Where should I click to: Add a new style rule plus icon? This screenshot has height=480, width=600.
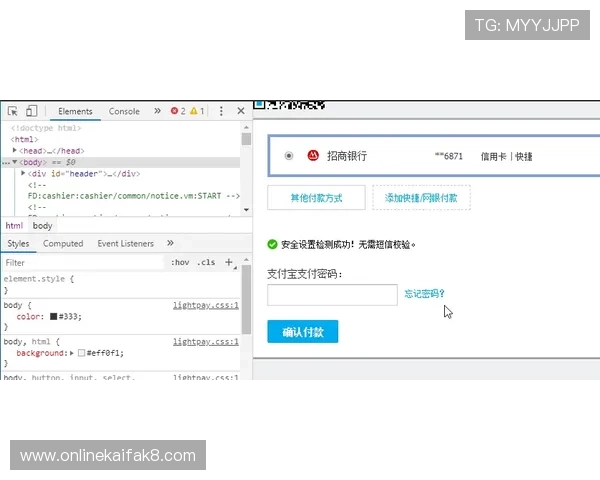coord(229,262)
